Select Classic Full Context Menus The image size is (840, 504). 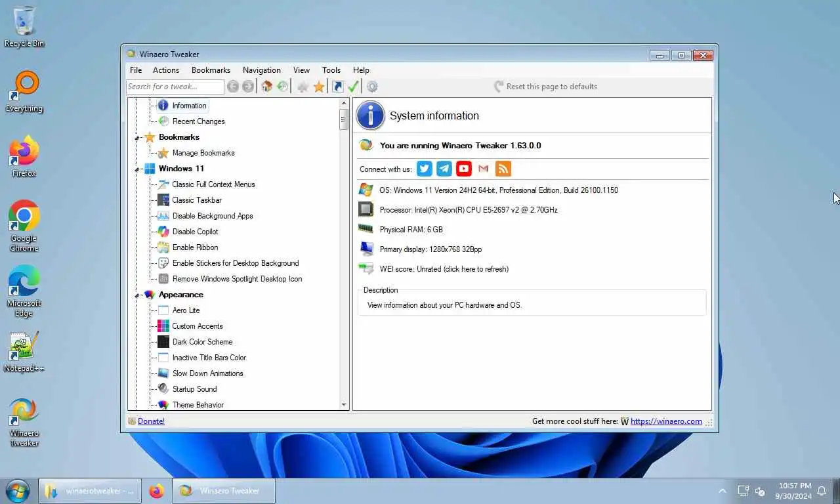click(213, 184)
